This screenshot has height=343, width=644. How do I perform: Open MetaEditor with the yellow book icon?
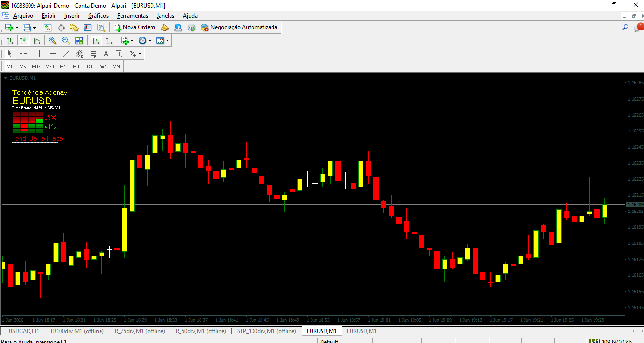click(x=165, y=28)
